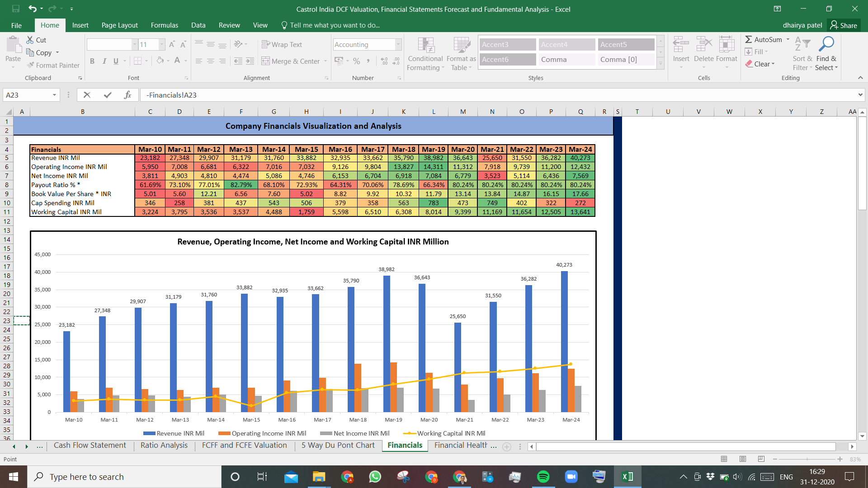Viewport: 868px width, 488px height.
Task: Toggle Underline formatting
Action: tap(116, 61)
